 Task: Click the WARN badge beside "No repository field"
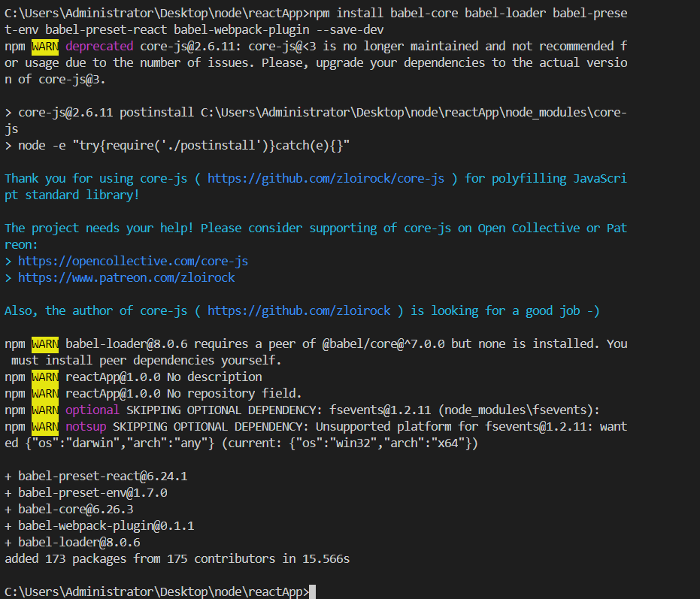(x=45, y=394)
